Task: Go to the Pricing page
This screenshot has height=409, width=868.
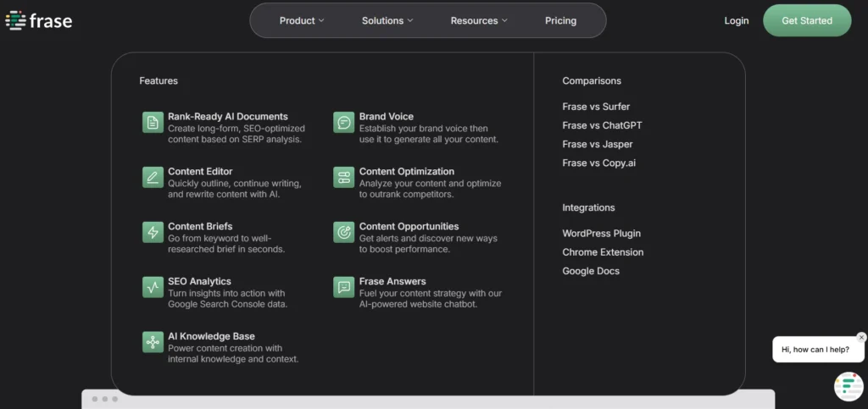Action: pyautogui.click(x=561, y=20)
